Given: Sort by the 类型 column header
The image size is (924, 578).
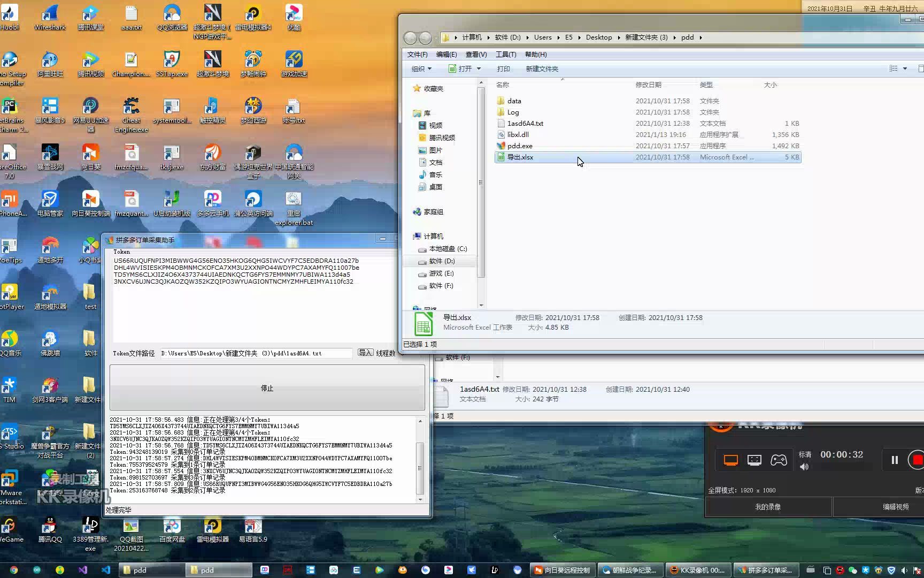Looking at the screenshot, I should click(x=706, y=85).
